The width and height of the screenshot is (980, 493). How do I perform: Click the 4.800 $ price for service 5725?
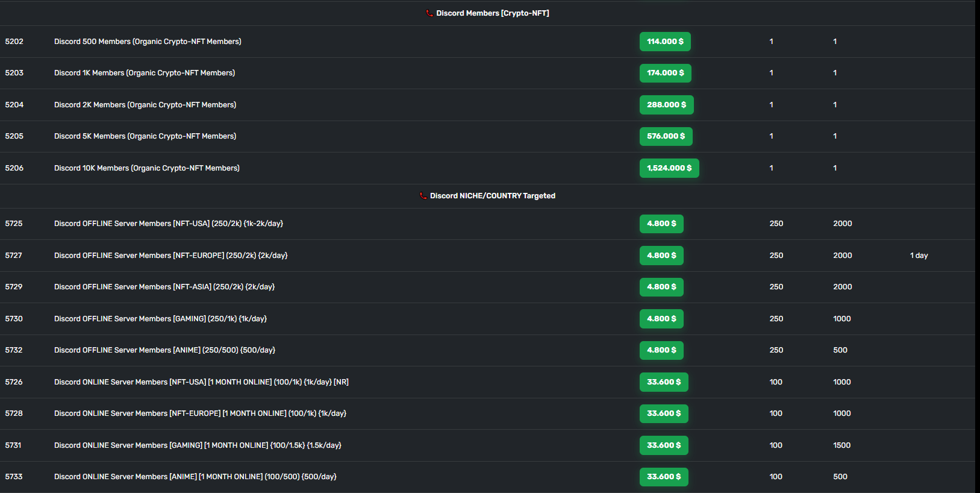661,224
